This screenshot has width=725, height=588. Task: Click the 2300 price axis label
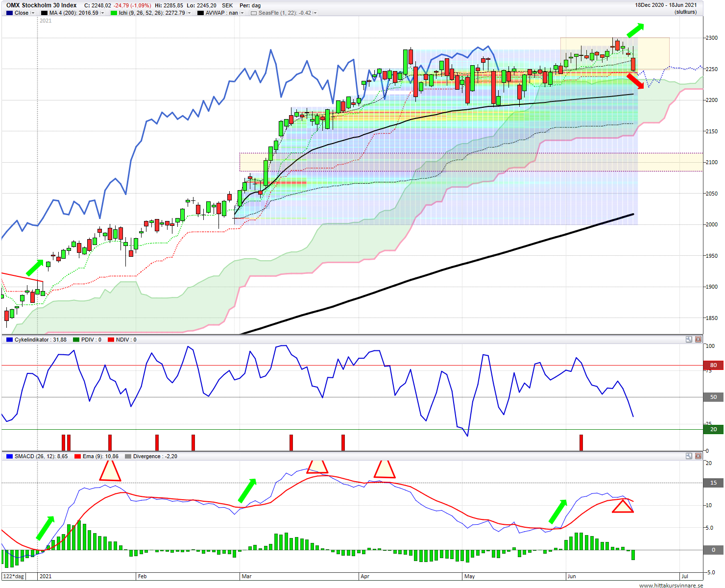[x=711, y=38]
